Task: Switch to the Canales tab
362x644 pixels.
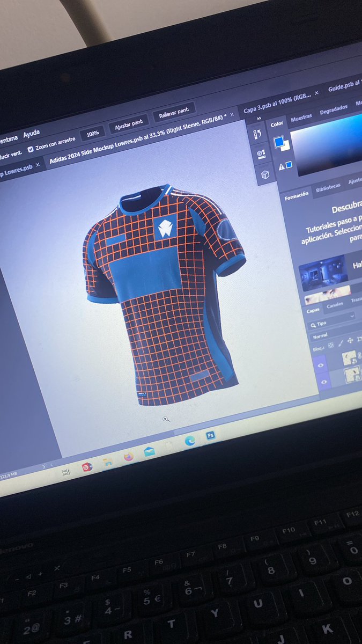Action: pyautogui.click(x=335, y=305)
